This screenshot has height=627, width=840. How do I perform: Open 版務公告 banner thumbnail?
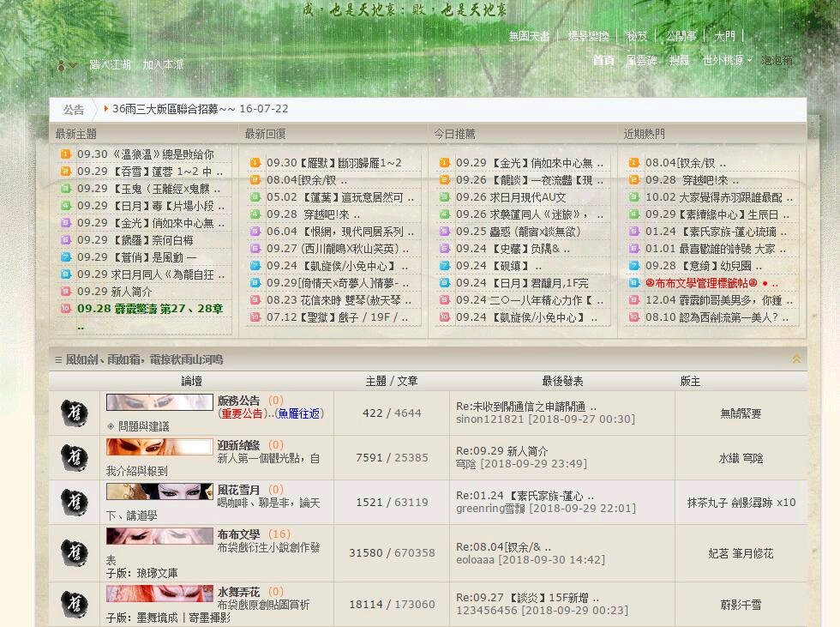[x=159, y=402]
